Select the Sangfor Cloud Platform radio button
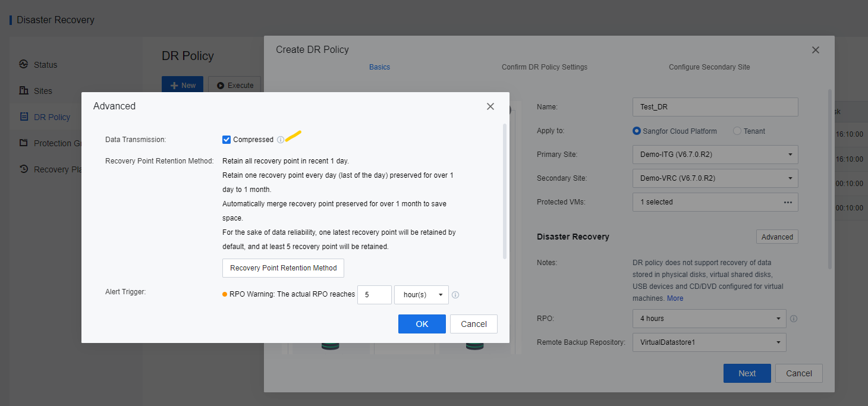 637,131
